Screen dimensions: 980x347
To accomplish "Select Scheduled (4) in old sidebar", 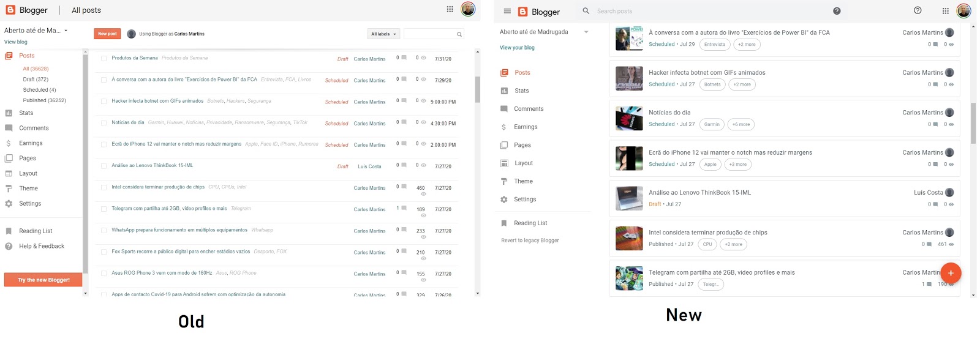I will coord(39,90).
